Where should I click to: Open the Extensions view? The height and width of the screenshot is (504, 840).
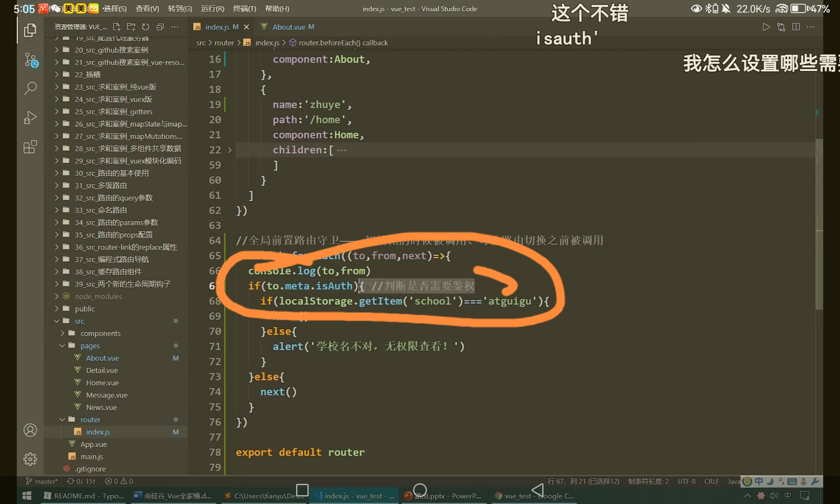pyautogui.click(x=30, y=147)
